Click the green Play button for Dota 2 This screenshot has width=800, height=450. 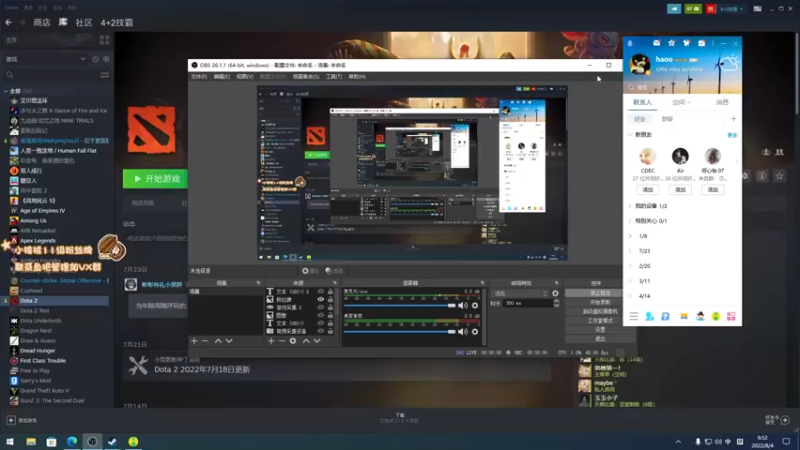[155, 179]
